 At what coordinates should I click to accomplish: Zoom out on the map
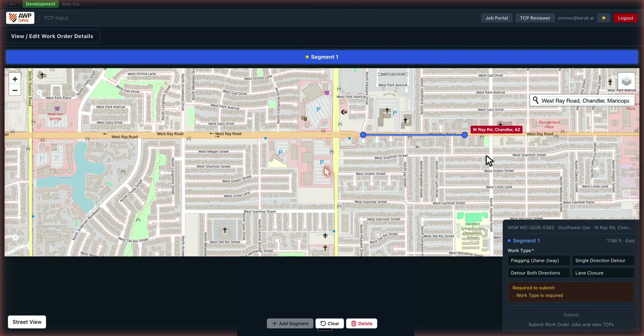[x=15, y=90]
